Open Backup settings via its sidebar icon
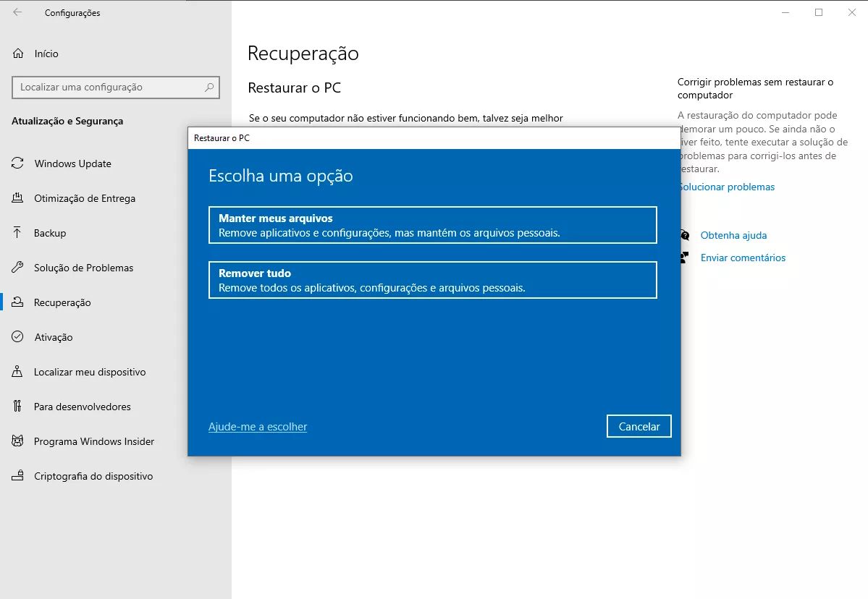The width and height of the screenshot is (868, 599). 54,233
